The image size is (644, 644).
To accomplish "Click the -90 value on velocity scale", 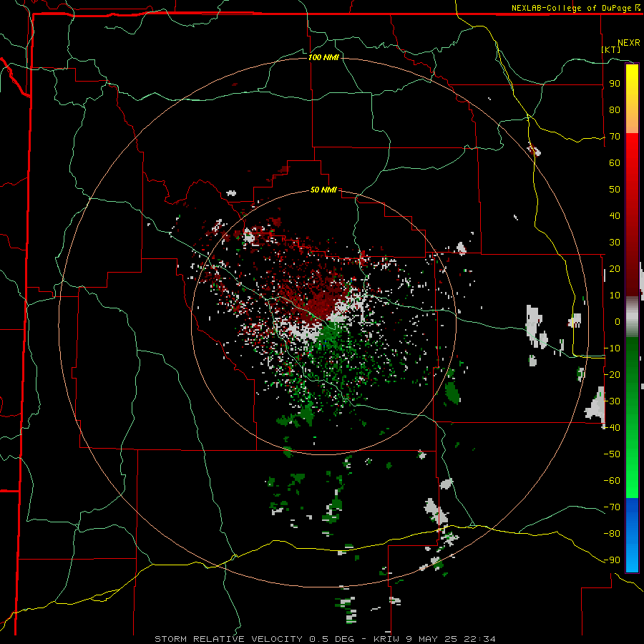I will (612, 560).
